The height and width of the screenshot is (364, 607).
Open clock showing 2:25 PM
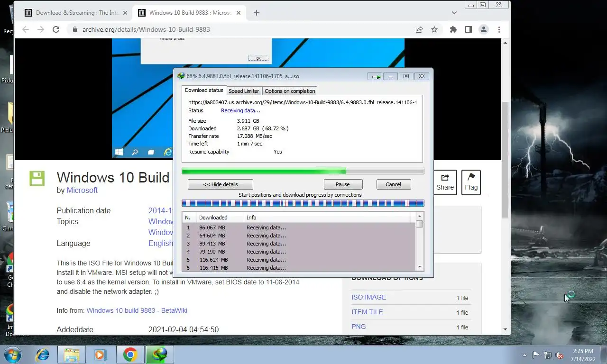click(583, 355)
